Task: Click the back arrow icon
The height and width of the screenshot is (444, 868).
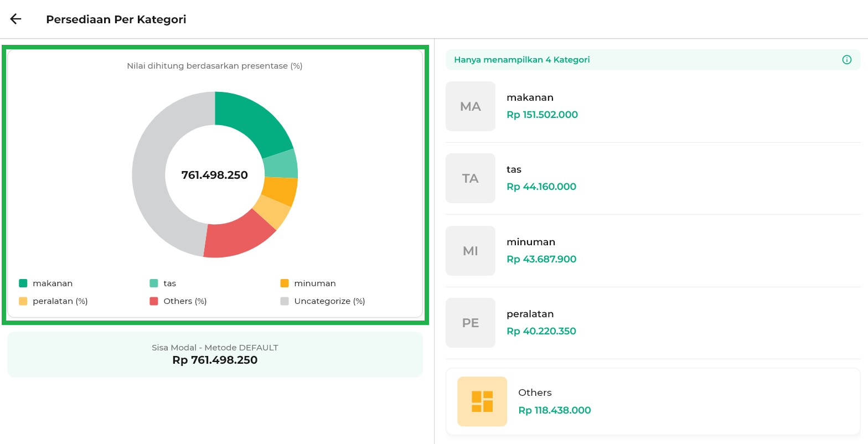Action: (15, 19)
